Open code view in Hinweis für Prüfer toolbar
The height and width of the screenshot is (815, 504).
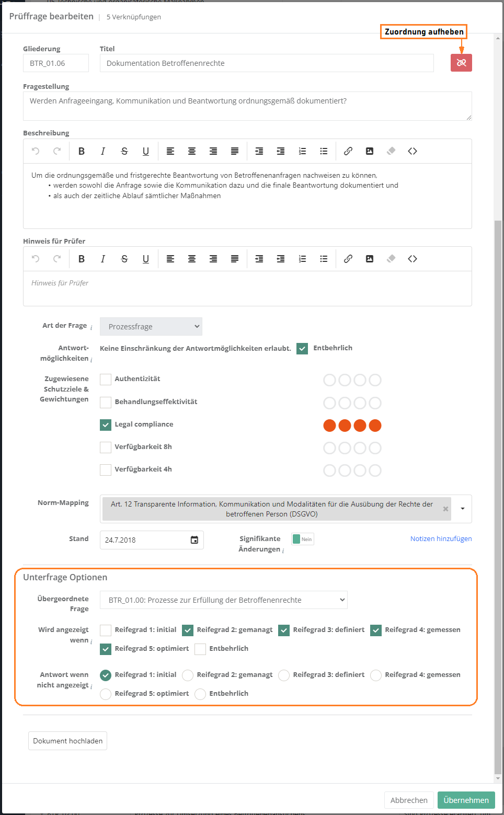click(x=413, y=259)
